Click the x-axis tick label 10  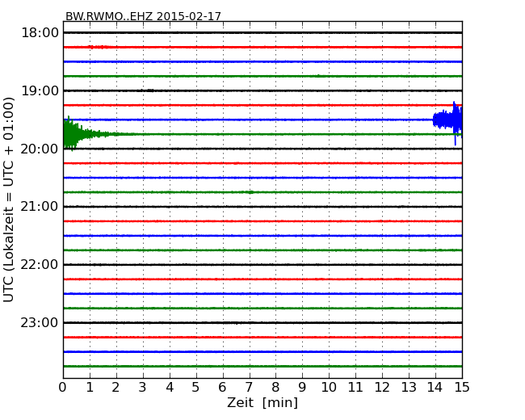click(329, 388)
